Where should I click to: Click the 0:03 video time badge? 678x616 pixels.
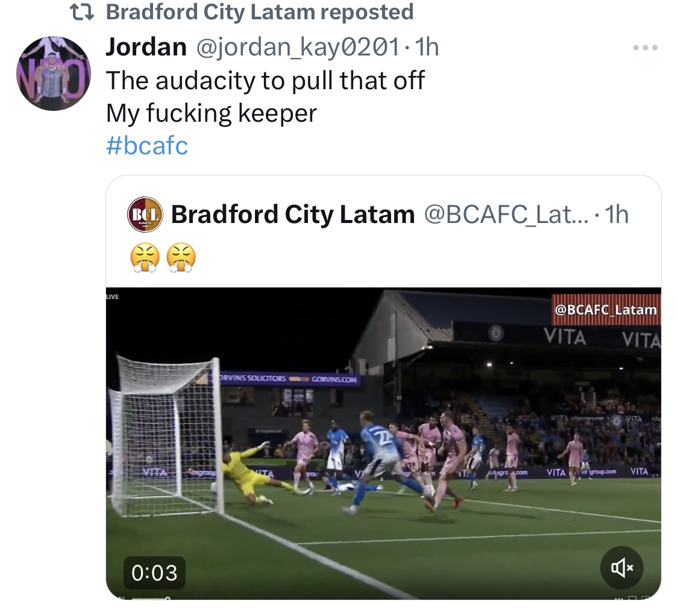point(154,573)
